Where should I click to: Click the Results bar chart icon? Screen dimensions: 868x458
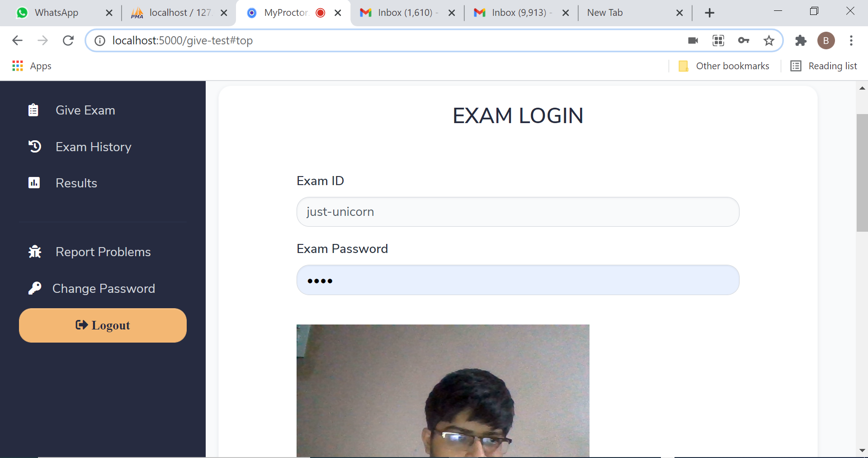coord(34,182)
